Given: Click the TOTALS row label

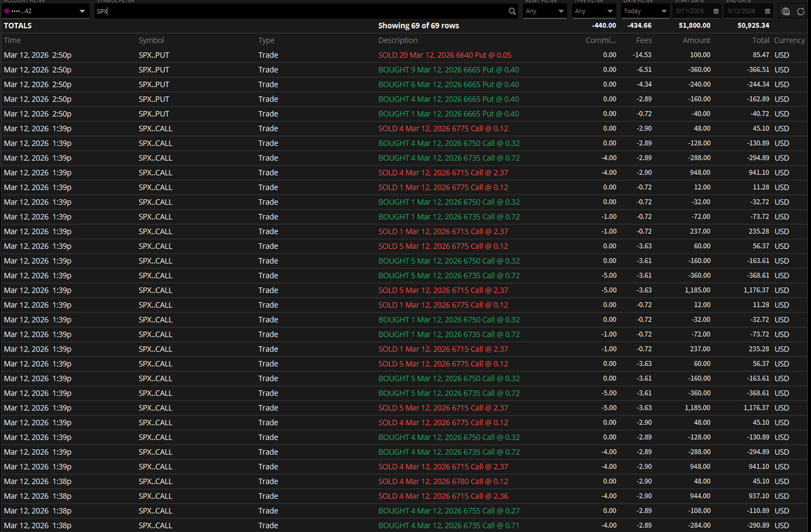Looking at the screenshot, I should coord(18,26).
